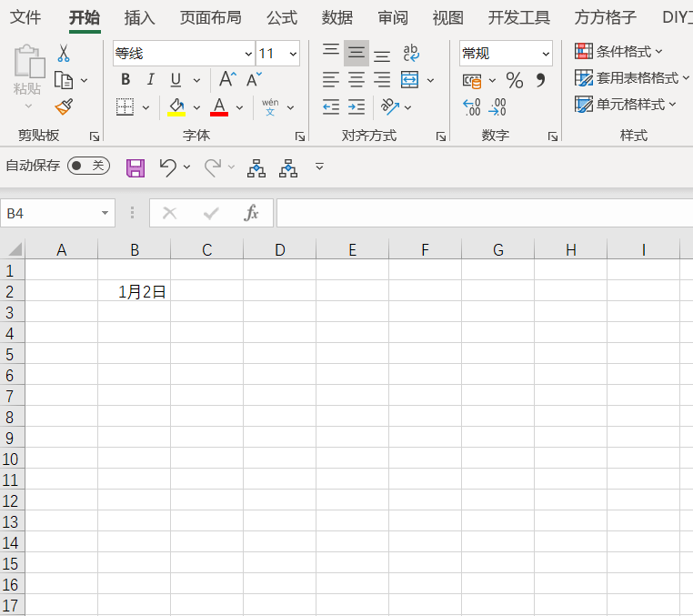Switch to 页面布局 tab
The image size is (693, 616).
coord(211,17)
